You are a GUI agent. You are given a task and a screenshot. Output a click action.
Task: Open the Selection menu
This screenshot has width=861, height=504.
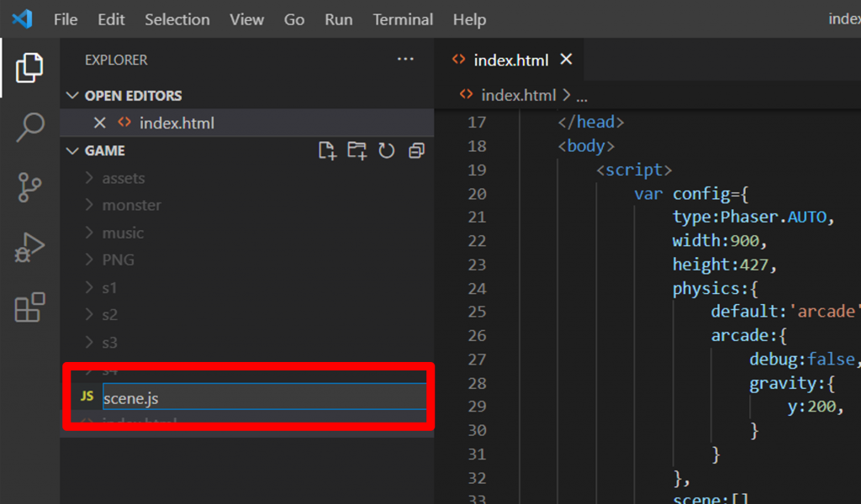[177, 20]
